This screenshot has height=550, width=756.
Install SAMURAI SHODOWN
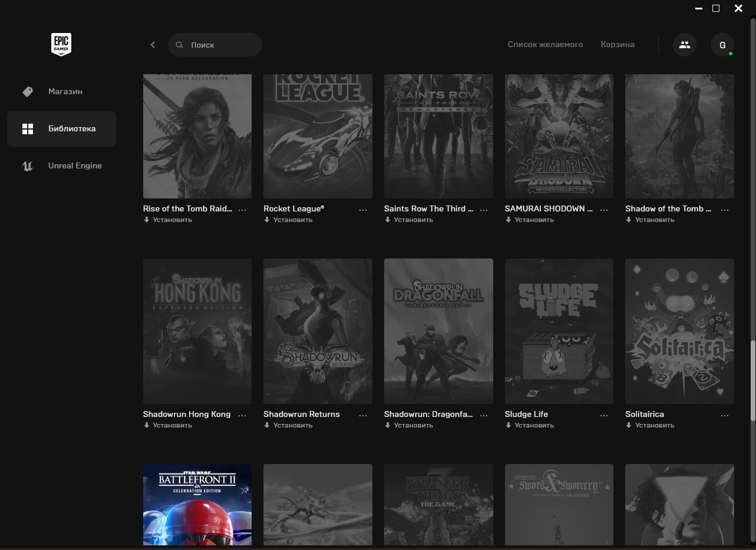pos(530,220)
